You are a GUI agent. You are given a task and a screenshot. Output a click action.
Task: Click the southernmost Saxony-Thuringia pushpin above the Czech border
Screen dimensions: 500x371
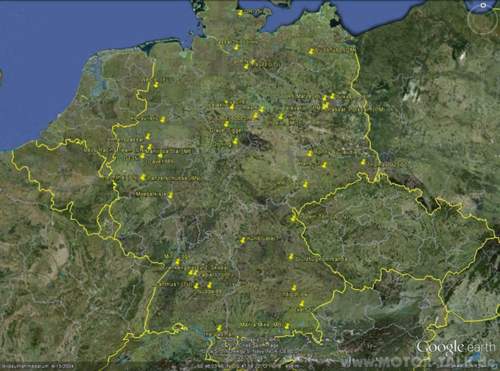click(x=305, y=184)
